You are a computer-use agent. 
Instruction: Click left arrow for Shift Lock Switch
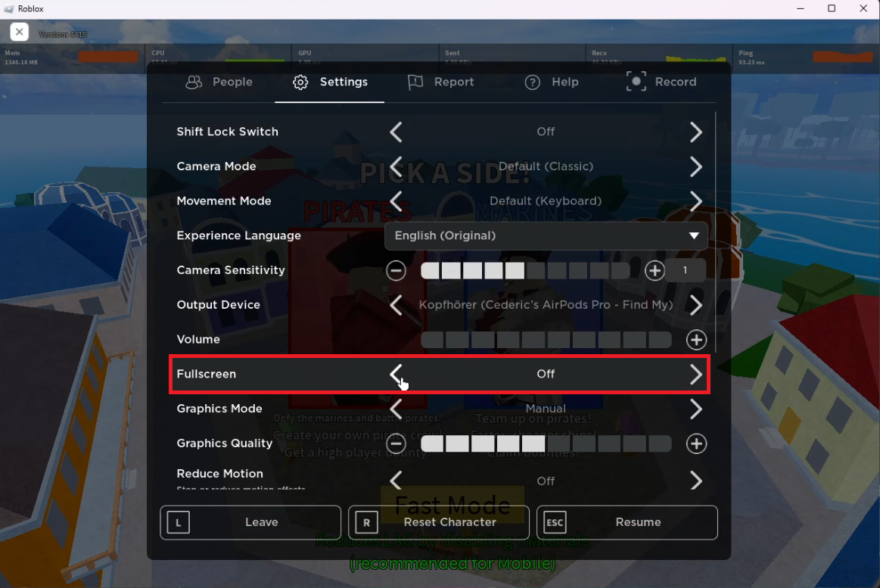[396, 132]
